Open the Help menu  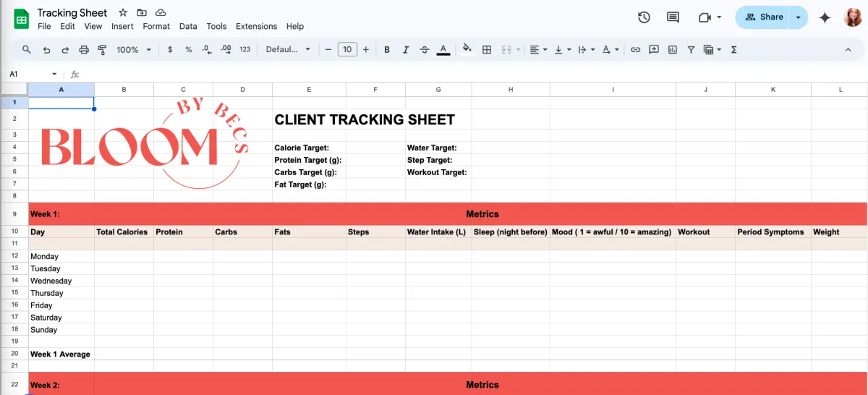(x=295, y=26)
